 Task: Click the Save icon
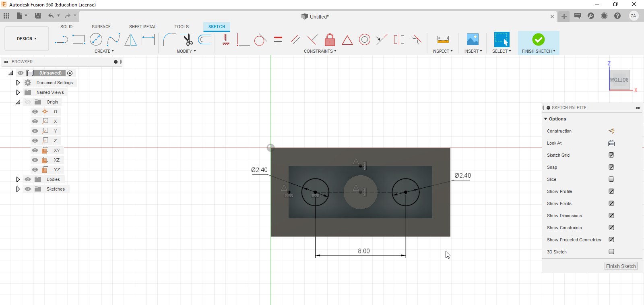click(38, 16)
